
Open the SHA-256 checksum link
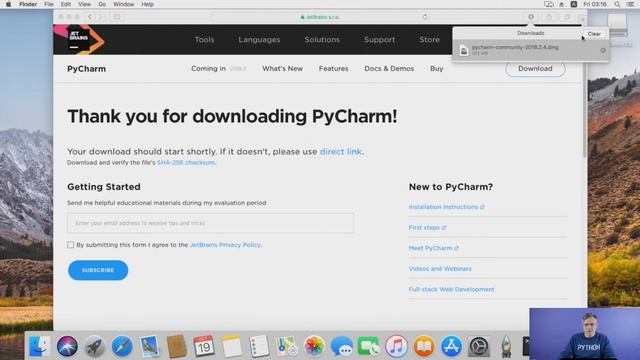(x=186, y=162)
